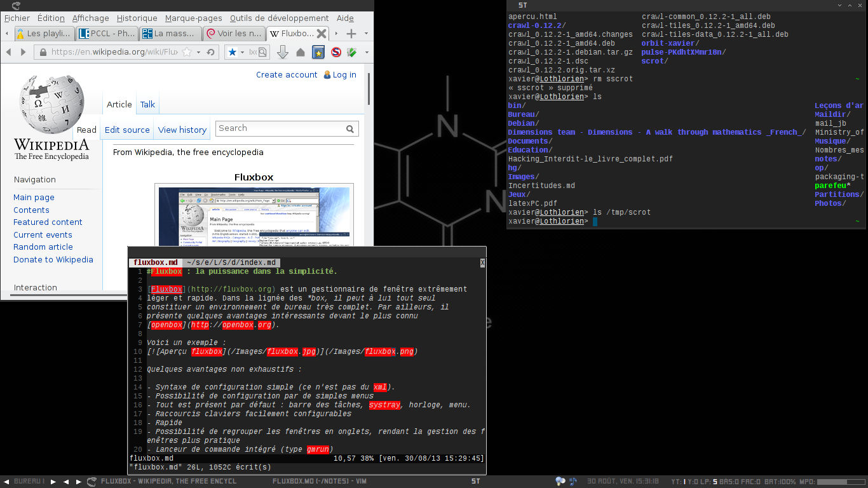Viewport: 868px width, 488px height.
Task: Click the NoScript 'S' toolbar icon
Action: (x=336, y=52)
